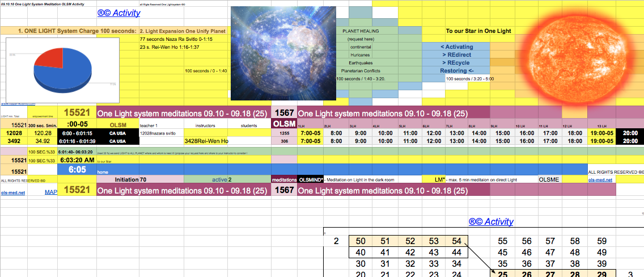The height and width of the screenshot is (277, 644).
Task: Select the 'OLSME' cell
Action: [549, 179]
